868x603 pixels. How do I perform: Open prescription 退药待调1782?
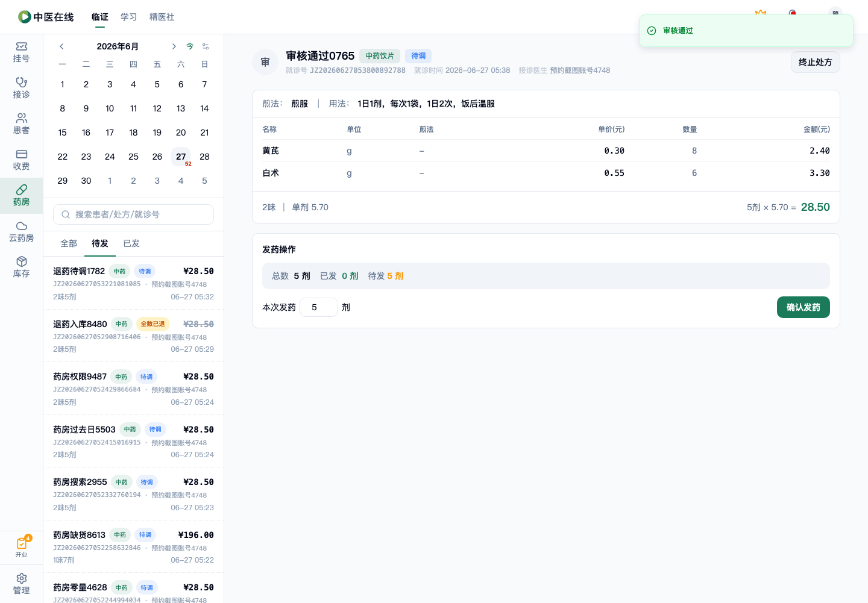(x=133, y=283)
